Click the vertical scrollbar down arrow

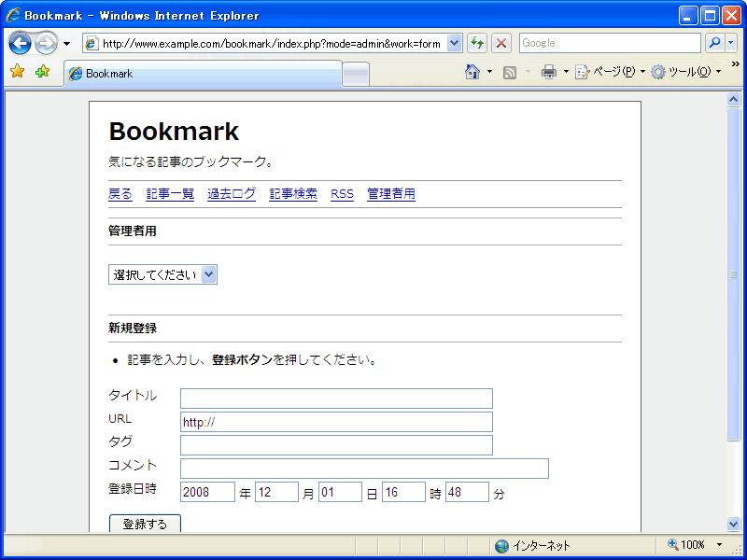click(733, 524)
